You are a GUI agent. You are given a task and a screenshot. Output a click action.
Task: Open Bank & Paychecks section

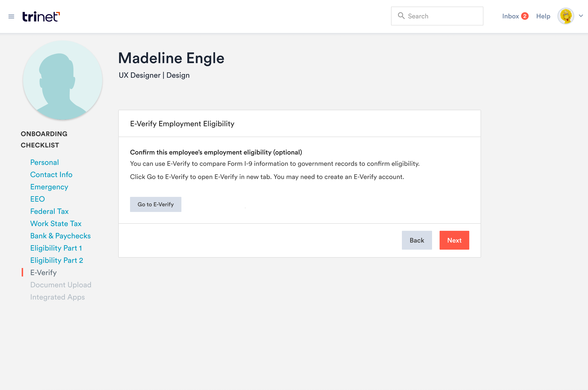(61, 236)
